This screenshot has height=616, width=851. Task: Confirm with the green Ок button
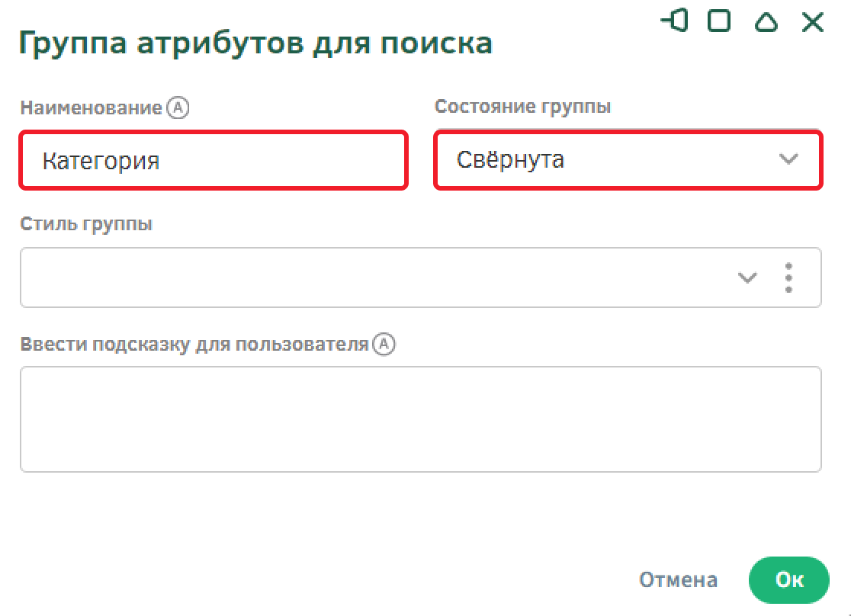pos(788,580)
